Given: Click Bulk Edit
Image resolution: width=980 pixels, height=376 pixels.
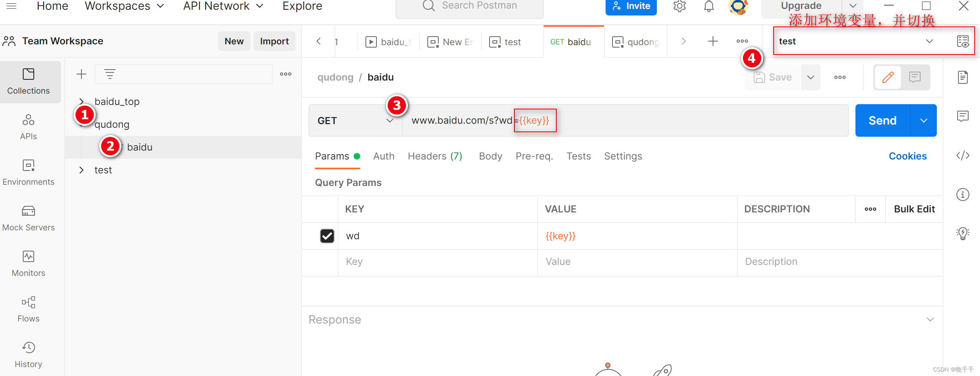Looking at the screenshot, I should (x=914, y=209).
